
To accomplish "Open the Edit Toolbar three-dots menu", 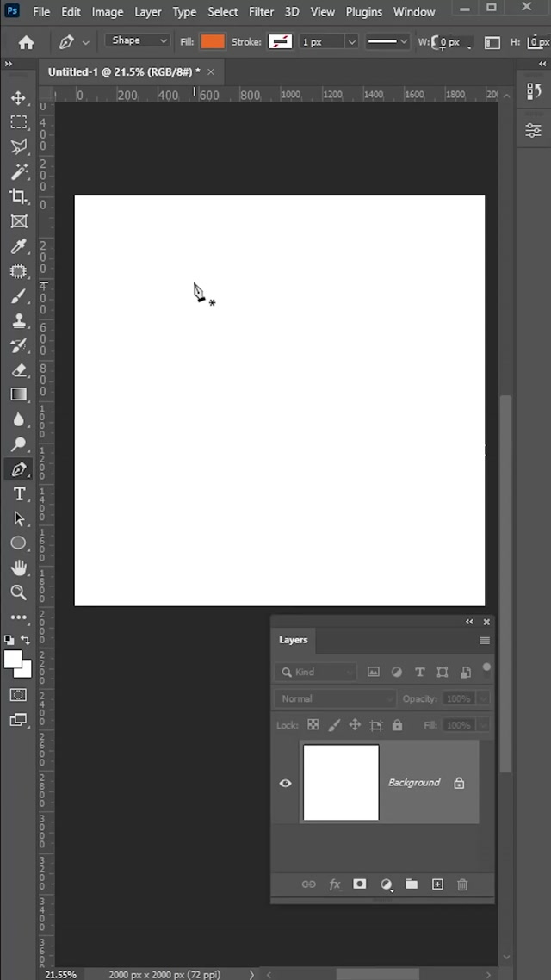I will [x=19, y=617].
